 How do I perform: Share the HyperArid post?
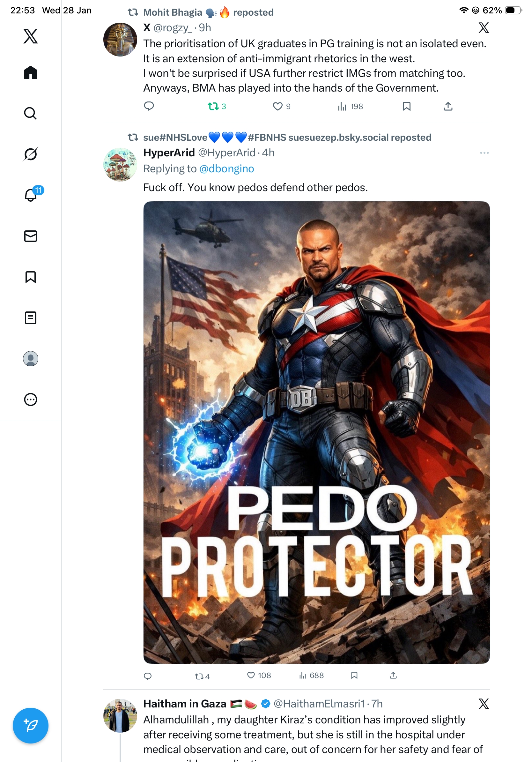point(393,675)
